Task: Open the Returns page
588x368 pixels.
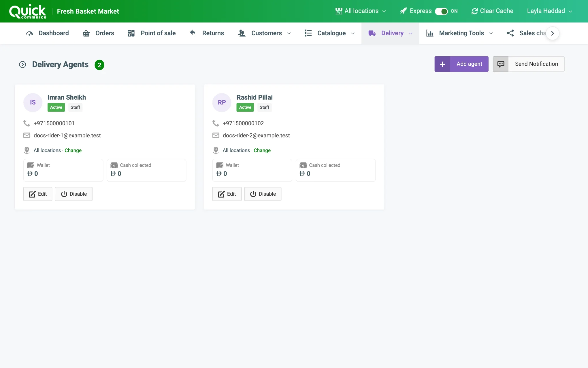Action: pos(207,33)
